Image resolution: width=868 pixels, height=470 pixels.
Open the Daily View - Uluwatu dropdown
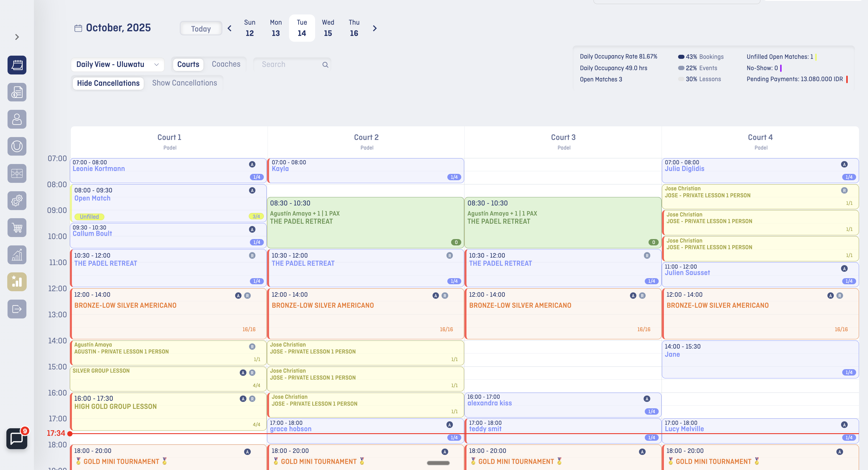[117, 64]
